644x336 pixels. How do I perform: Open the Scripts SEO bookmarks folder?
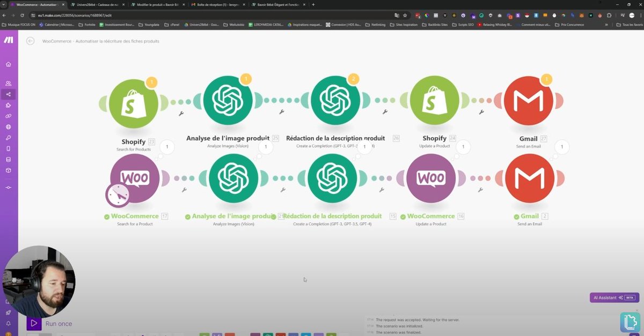pos(464,25)
